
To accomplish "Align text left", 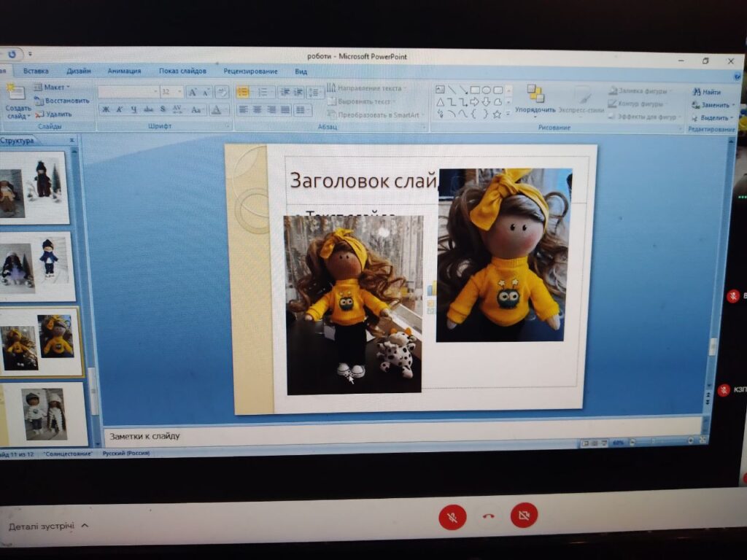I will click(x=243, y=110).
